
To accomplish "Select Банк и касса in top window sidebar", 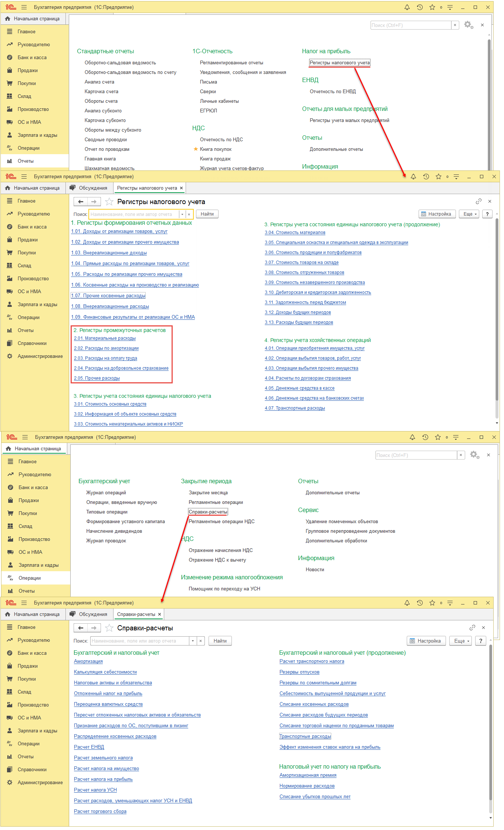I will [x=35, y=58].
